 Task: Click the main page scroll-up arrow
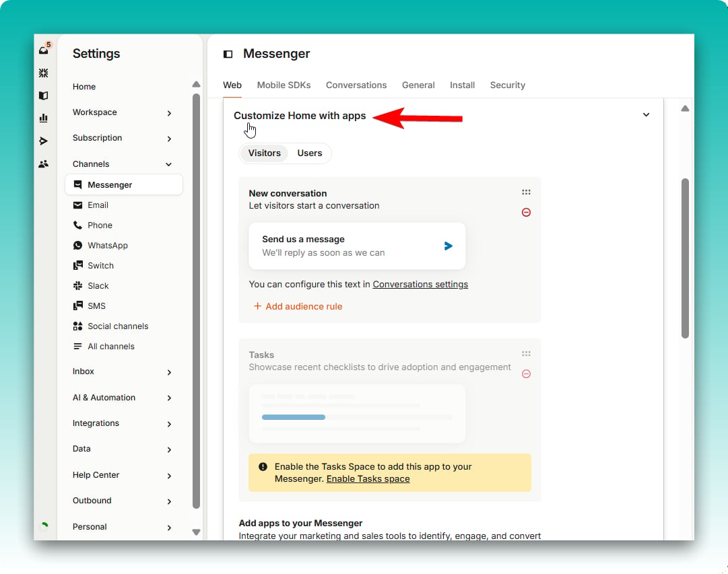click(x=685, y=108)
